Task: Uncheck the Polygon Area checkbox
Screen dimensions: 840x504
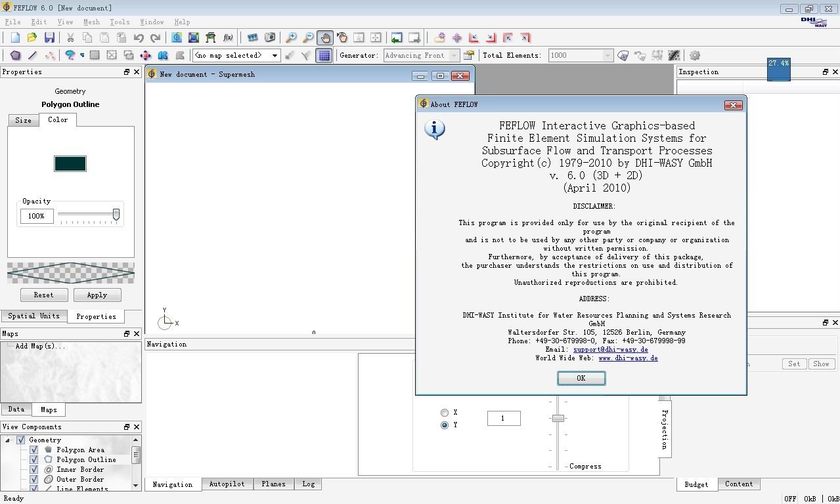Action: (33, 450)
